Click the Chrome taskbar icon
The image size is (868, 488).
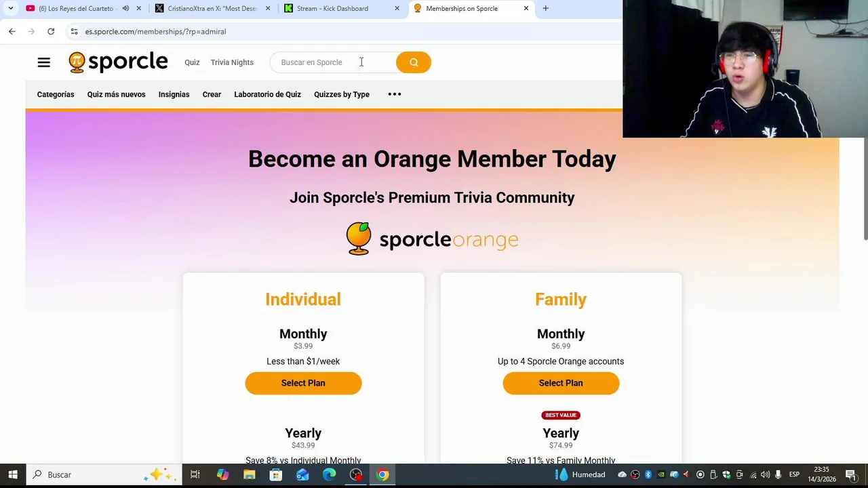point(382,474)
